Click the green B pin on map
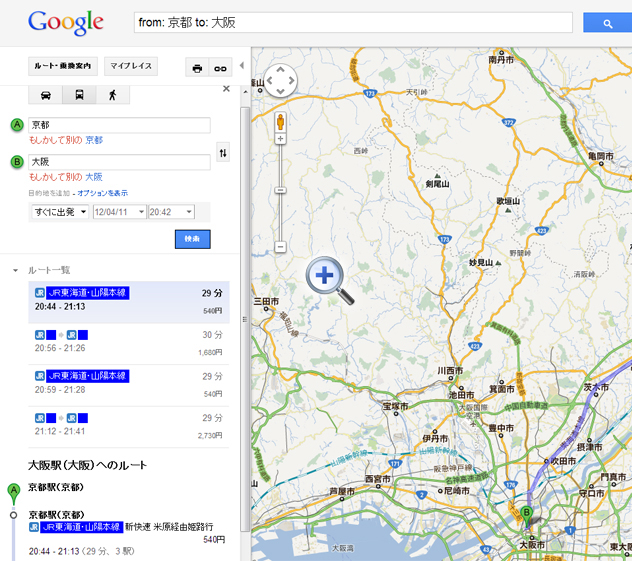The height and width of the screenshot is (561, 632). click(526, 517)
